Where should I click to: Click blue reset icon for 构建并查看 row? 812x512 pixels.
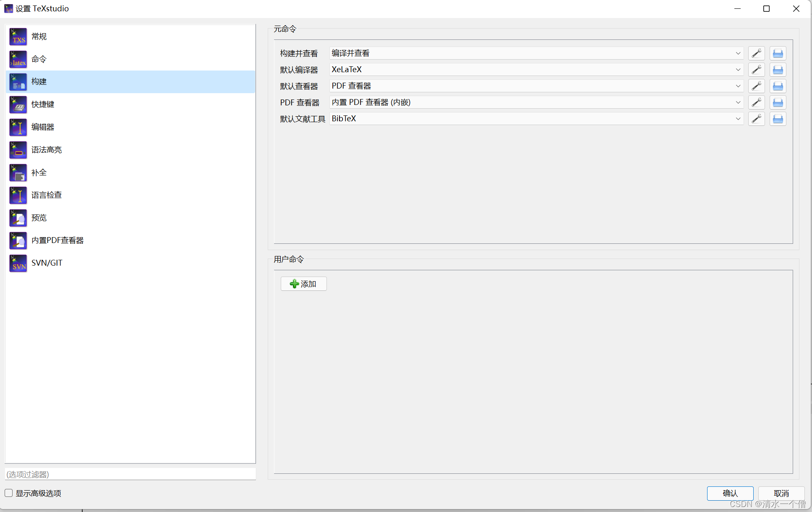pyautogui.click(x=778, y=53)
